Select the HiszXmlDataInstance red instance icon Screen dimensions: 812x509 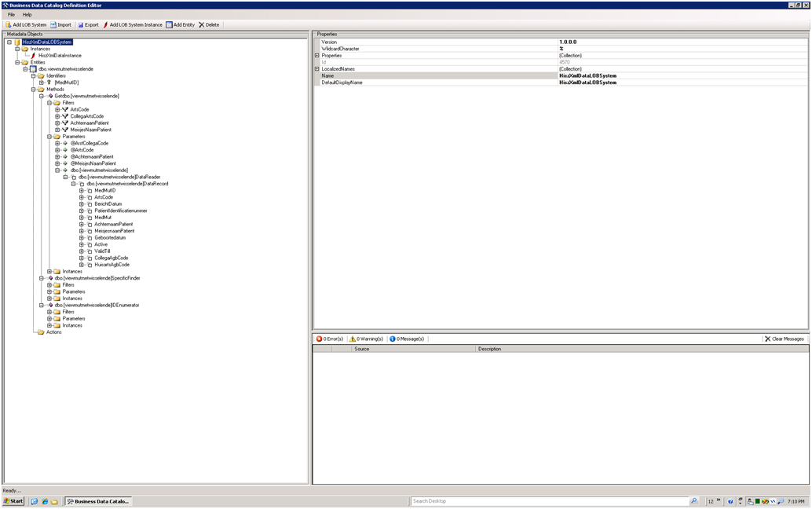pyautogui.click(x=33, y=56)
